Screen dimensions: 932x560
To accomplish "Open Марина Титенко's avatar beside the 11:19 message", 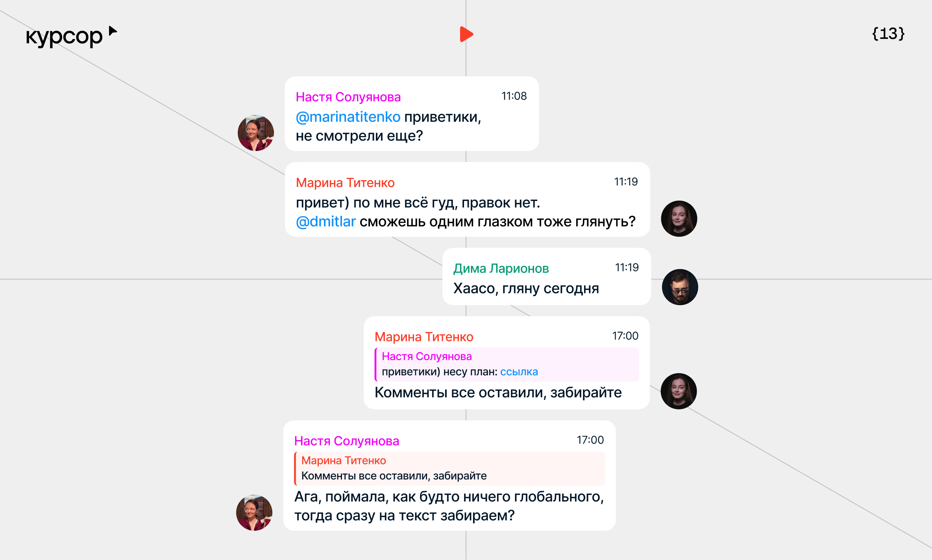I will [679, 219].
